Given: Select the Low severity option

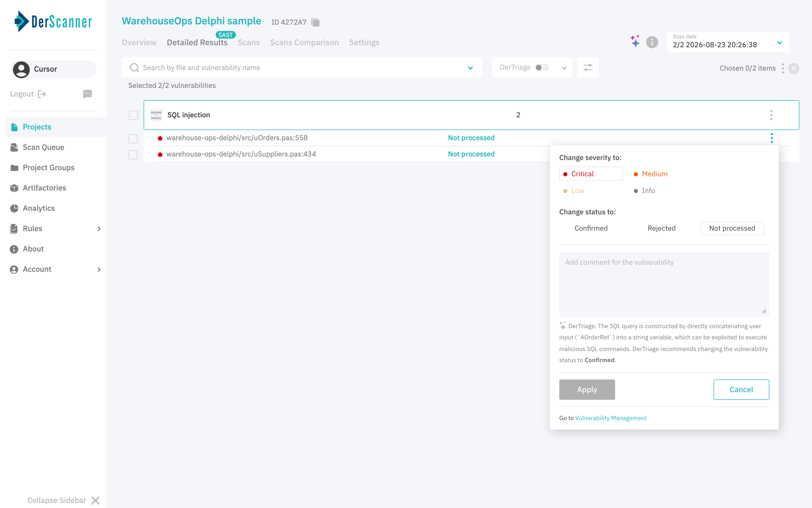Looking at the screenshot, I should (573, 190).
